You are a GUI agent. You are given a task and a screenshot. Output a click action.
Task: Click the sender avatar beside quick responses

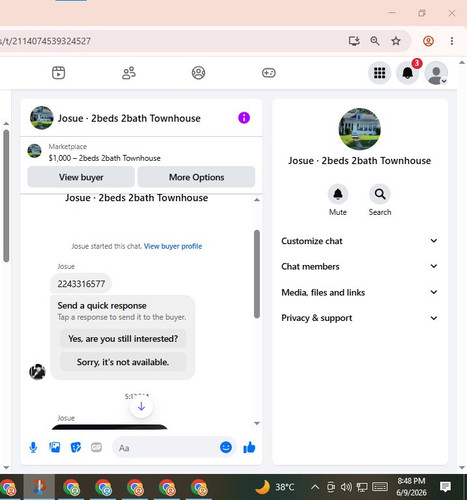click(x=37, y=372)
